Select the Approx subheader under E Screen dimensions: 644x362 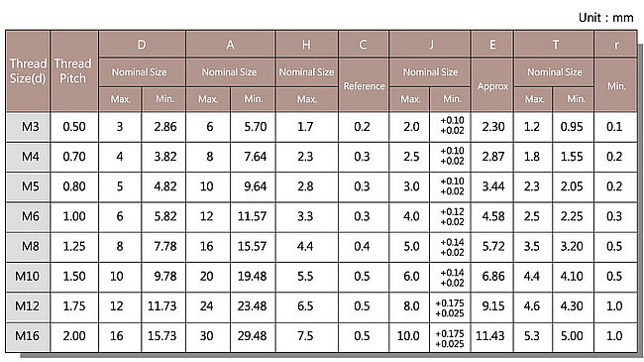click(x=492, y=85)
